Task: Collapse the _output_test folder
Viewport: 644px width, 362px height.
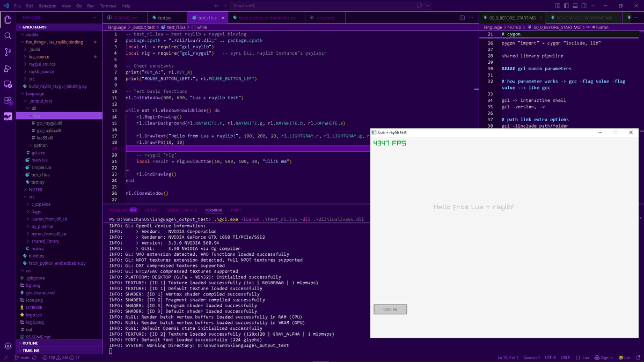Action: coord(59,101)
